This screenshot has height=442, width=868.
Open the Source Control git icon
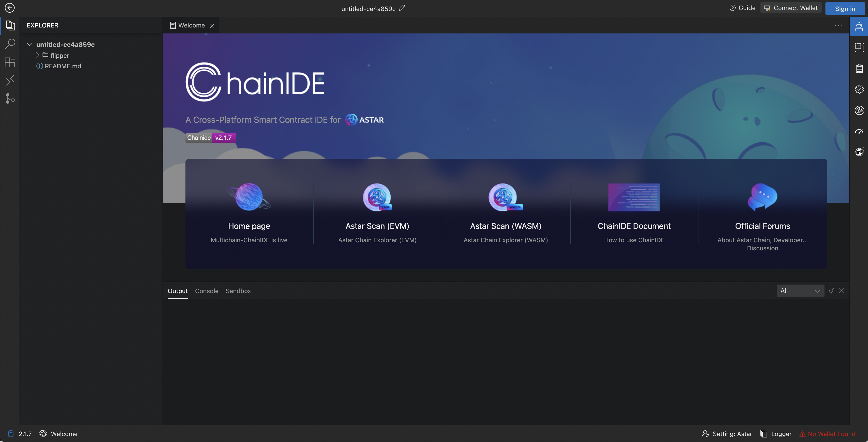click(10, 98)
